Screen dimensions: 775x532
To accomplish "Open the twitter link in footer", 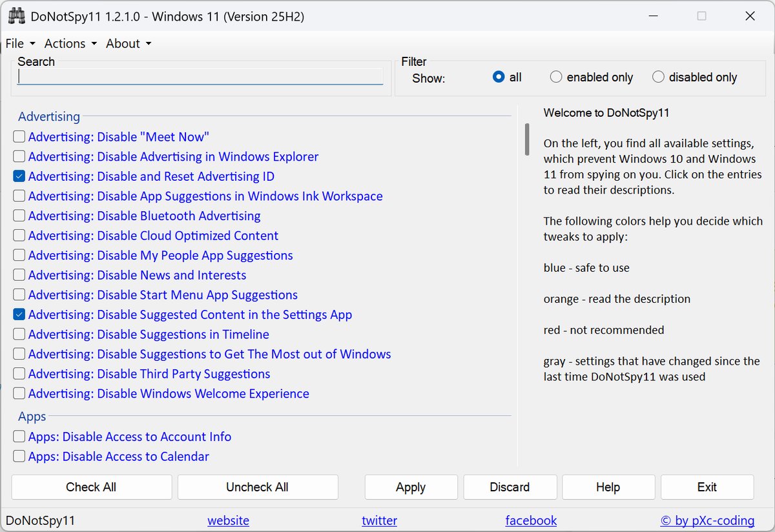I will point(379,521).
